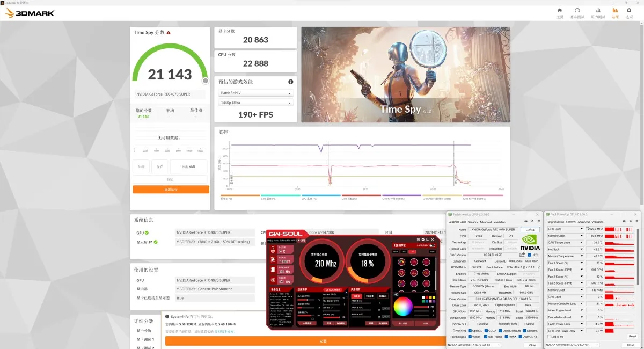Switch to Advanced tab in left GPU-Z window
644x349 pixels.
[486, 222]
